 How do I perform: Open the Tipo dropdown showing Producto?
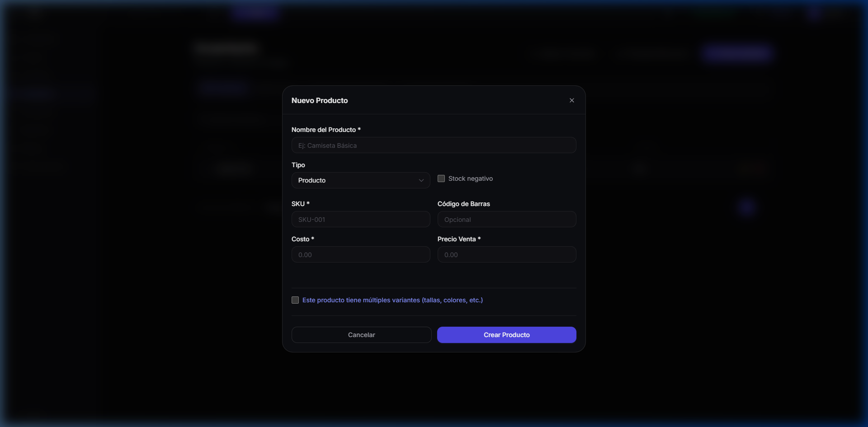click(x=360, y=180)
